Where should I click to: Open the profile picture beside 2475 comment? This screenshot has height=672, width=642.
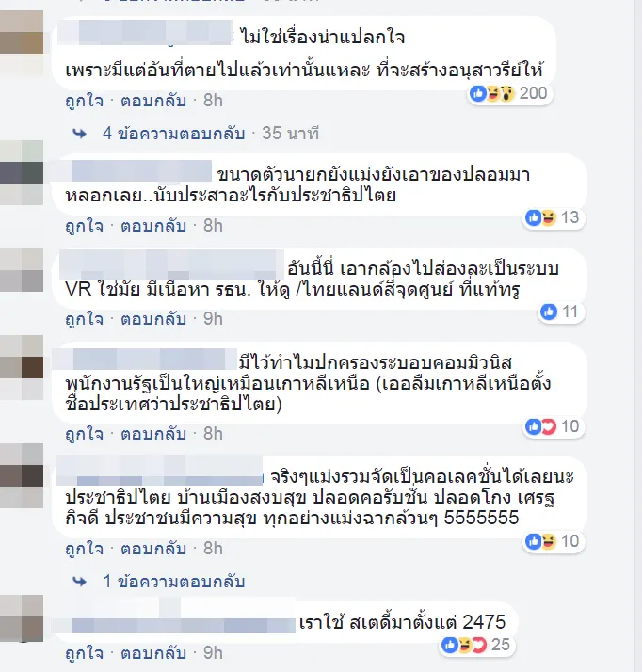(x=22, y=618)
